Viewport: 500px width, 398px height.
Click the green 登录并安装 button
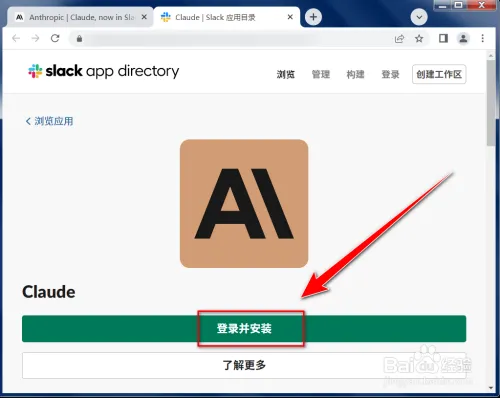(x=244, y=329)
